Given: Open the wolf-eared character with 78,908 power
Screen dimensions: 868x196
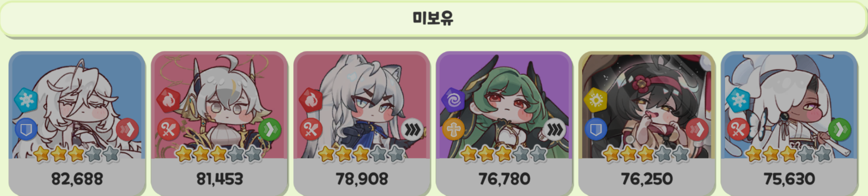Looking at the screenshot, I should 362,105.
